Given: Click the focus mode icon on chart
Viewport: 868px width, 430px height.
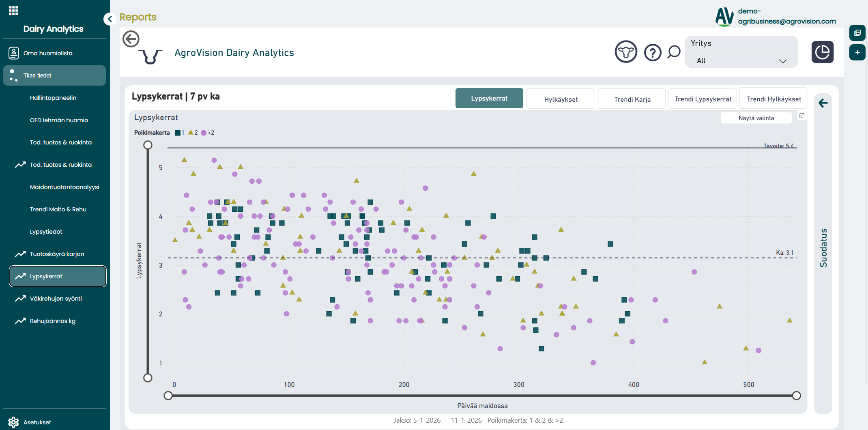Looking at the screenshot, I should point(802,116).
